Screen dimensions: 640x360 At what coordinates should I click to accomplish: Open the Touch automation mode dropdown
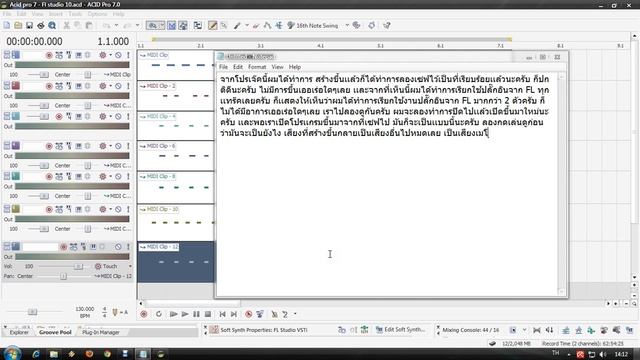pos(130,266)
